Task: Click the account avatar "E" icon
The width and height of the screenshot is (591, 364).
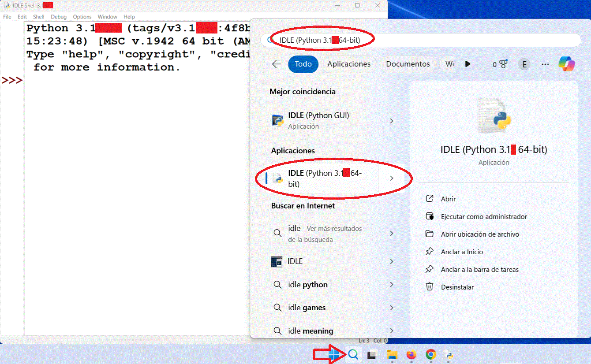Action: (524, 64)
